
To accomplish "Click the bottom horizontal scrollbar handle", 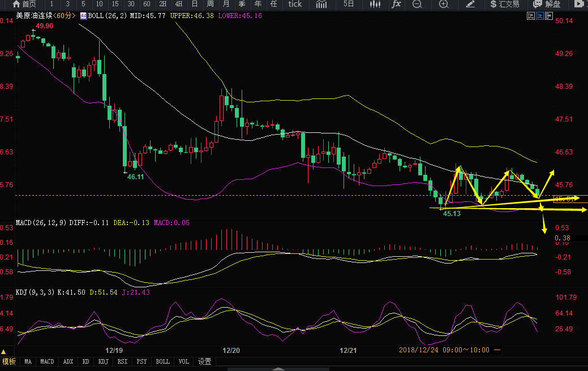I will 278,369.
